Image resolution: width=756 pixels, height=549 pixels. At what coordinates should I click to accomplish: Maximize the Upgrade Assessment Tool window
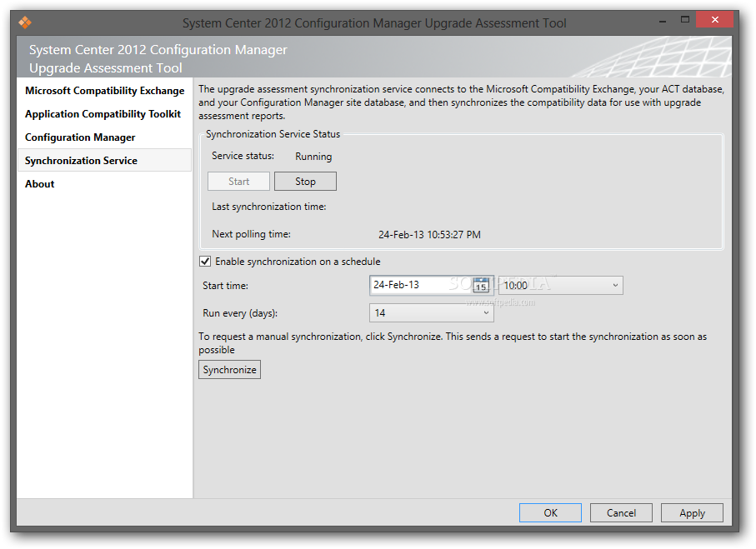tap(684, 20)
